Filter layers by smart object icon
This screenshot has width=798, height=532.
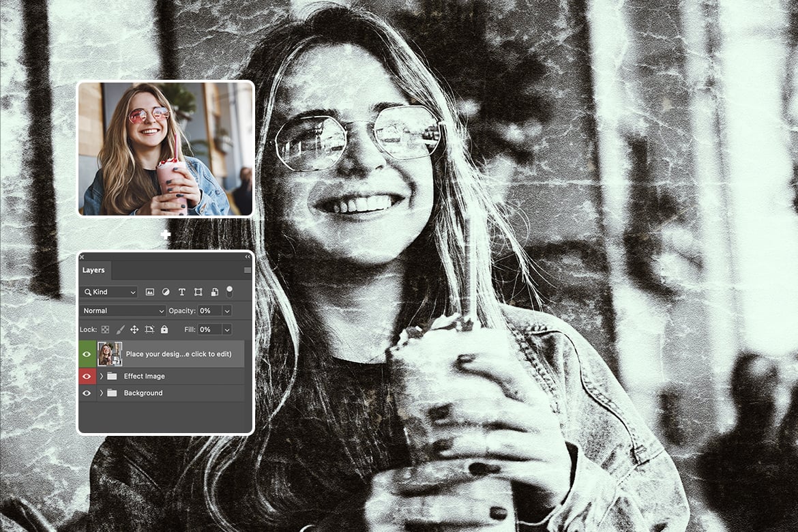tap(214, 292)
